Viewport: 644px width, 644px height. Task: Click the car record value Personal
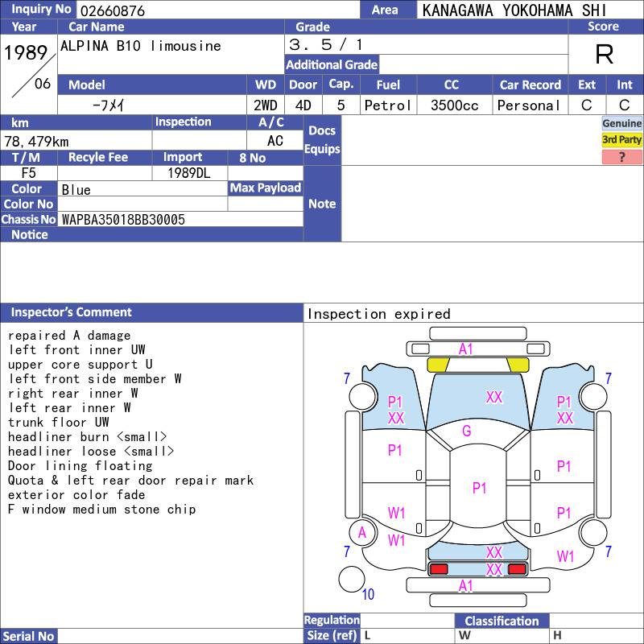click(x=529, y=105)
